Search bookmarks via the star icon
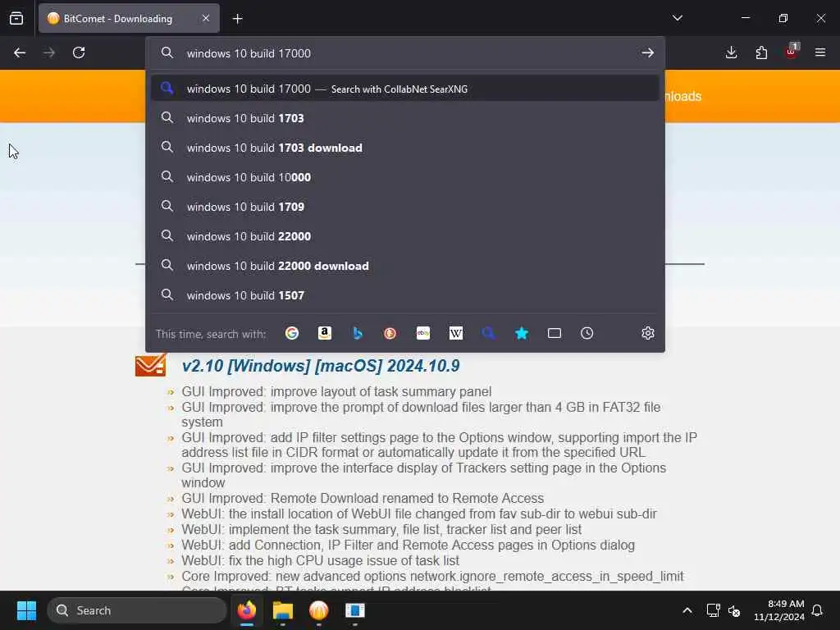The width and height of the screenshot is (840, 630). (521, 333)
